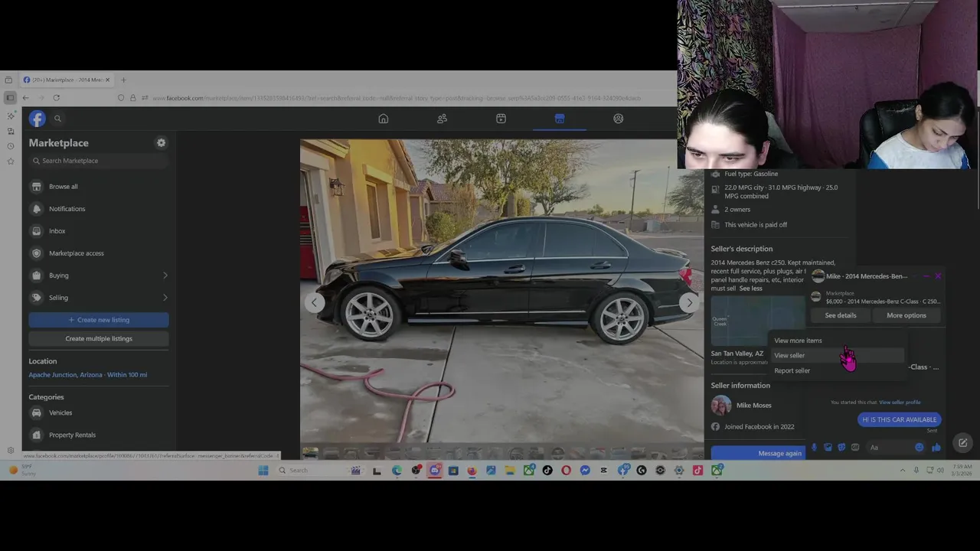
Task: Attach a photo in chat
Action: (828, 447)
